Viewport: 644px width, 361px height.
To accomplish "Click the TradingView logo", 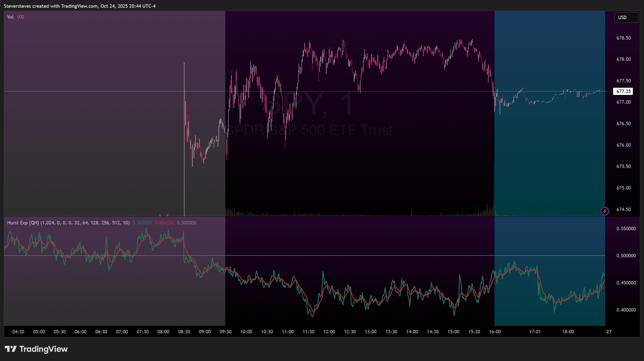I will tap(36, 349).
